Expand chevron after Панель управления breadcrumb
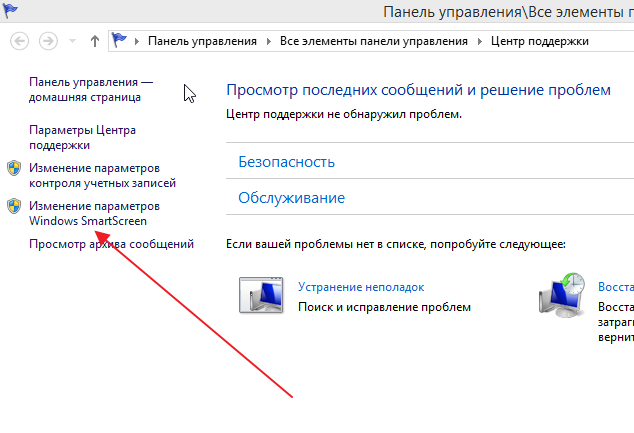The height and width of the screenshot is (433, 634). coord(268,41)
